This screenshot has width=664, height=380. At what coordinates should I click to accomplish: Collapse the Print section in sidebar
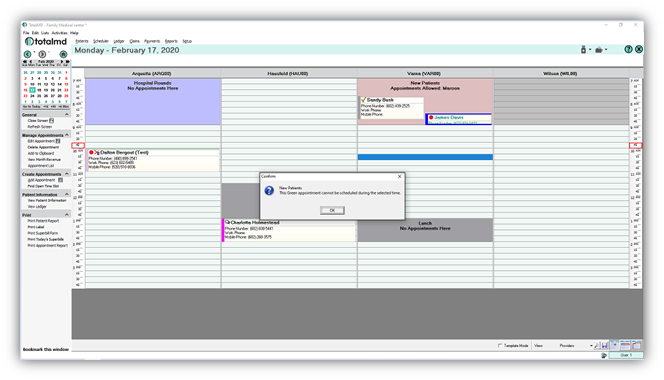66,215
